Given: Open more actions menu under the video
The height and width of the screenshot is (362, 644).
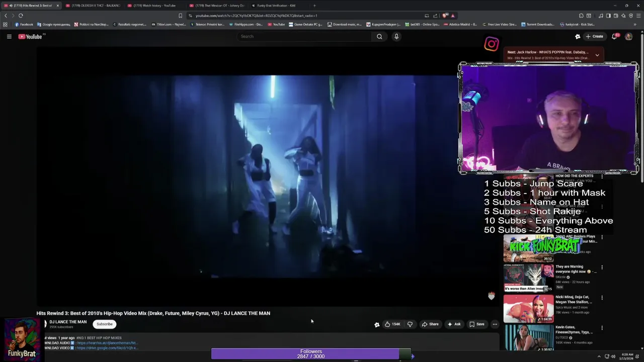Looking at the screenshot, I should pos(495,324).
